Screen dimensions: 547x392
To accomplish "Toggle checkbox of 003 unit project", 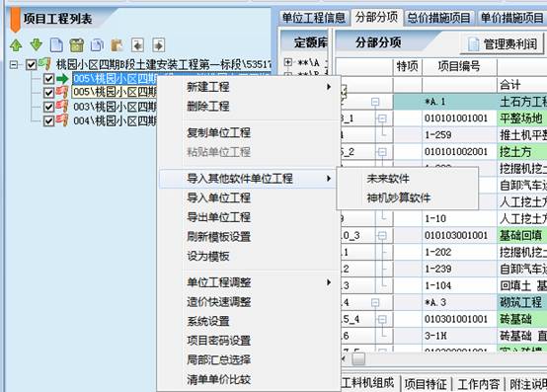I will point(48,107).
